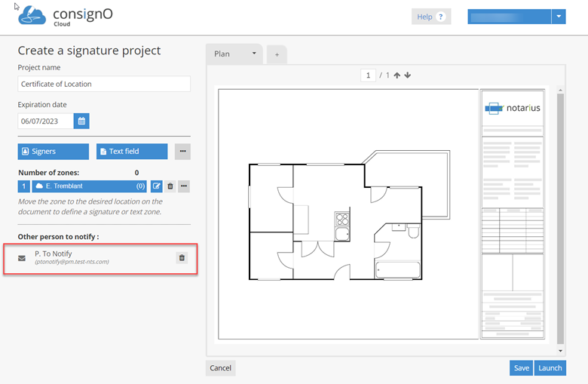
Task: Click the Signers button
Action: [53, 152]
